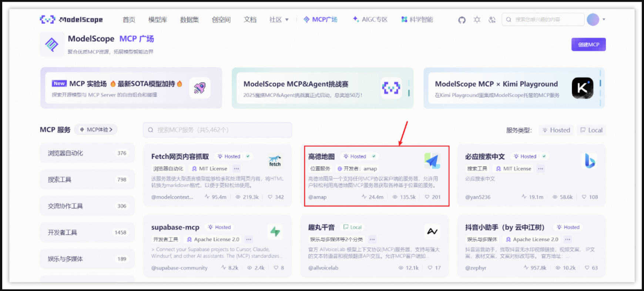Click the 创建MCP button
The height and width of the screenshot is (291, 644).
point(588,44)
